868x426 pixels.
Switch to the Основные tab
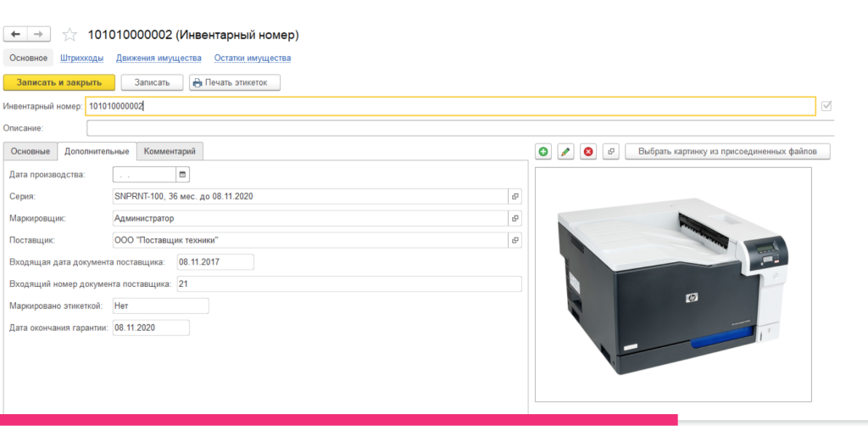click(30, 151)
